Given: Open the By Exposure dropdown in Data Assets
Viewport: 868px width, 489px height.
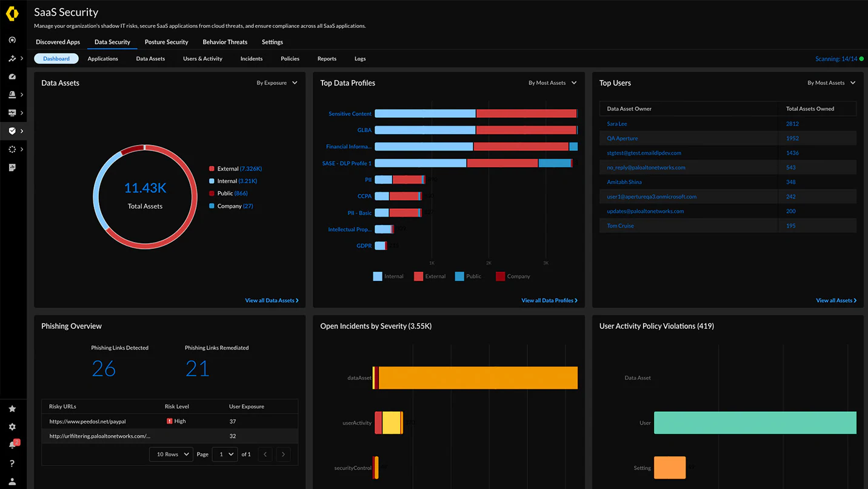Looking at the screenshot, I should (x=276, y=83).
